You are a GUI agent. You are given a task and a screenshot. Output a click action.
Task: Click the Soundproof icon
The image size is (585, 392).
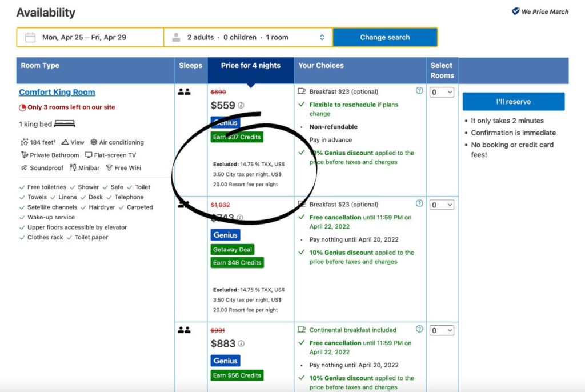[24, 168]
